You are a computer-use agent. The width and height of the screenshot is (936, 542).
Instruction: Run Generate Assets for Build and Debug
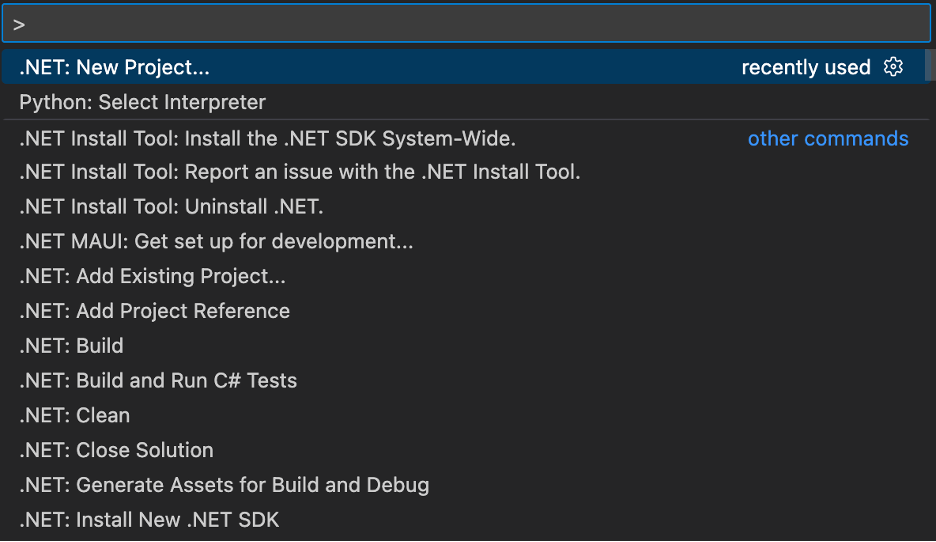(224, 485)
